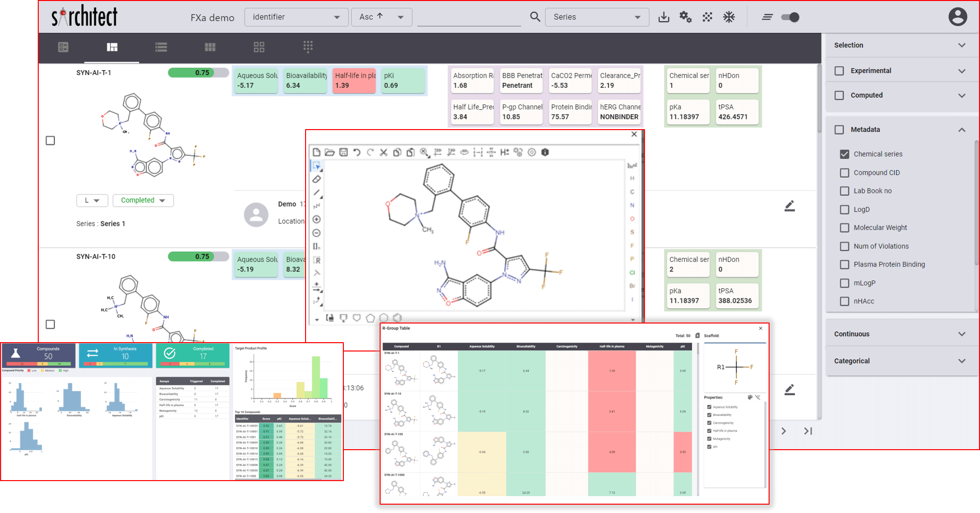Screen dimensions: 980x513
Task: Click the Asc sort order button
Action: point(381,17)
